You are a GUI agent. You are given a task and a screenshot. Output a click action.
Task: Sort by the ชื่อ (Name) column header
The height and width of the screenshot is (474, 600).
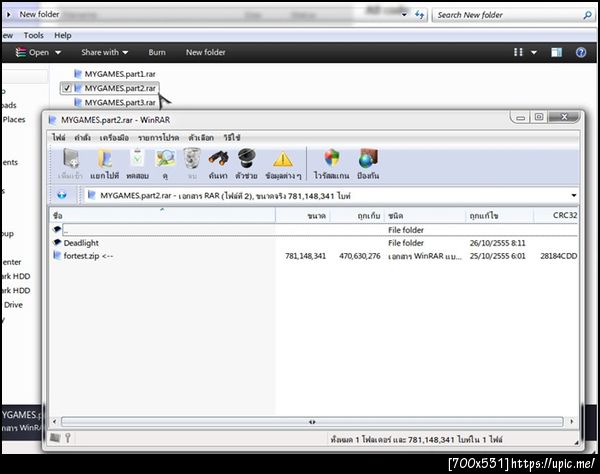coord(163,215)
